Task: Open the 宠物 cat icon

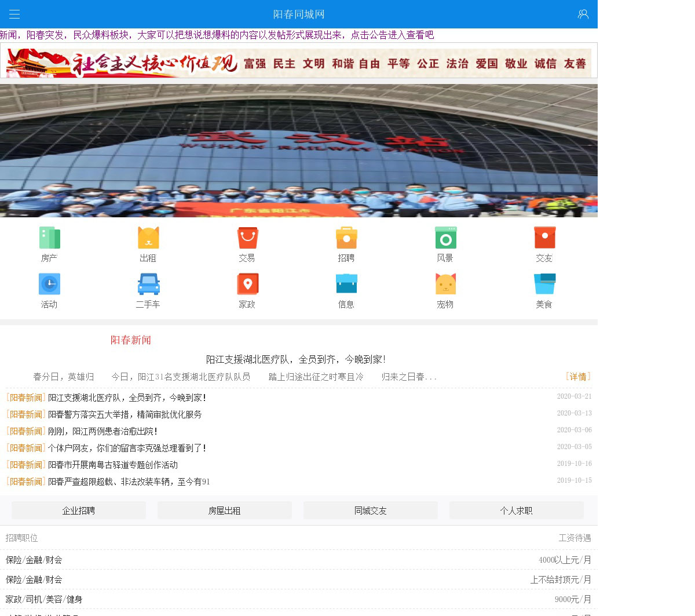Action: pos(445,284)
